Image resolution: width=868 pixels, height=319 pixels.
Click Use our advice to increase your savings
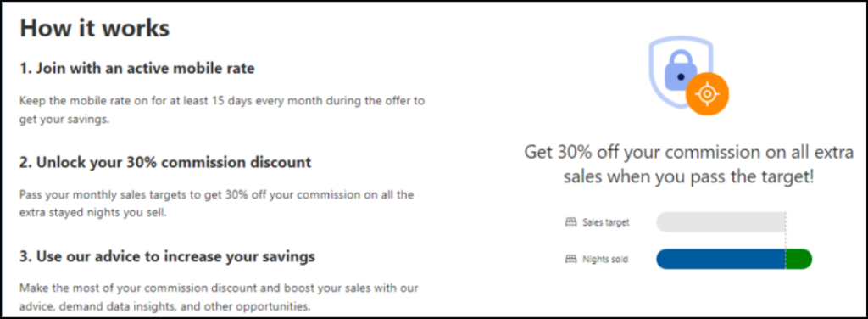168,256
